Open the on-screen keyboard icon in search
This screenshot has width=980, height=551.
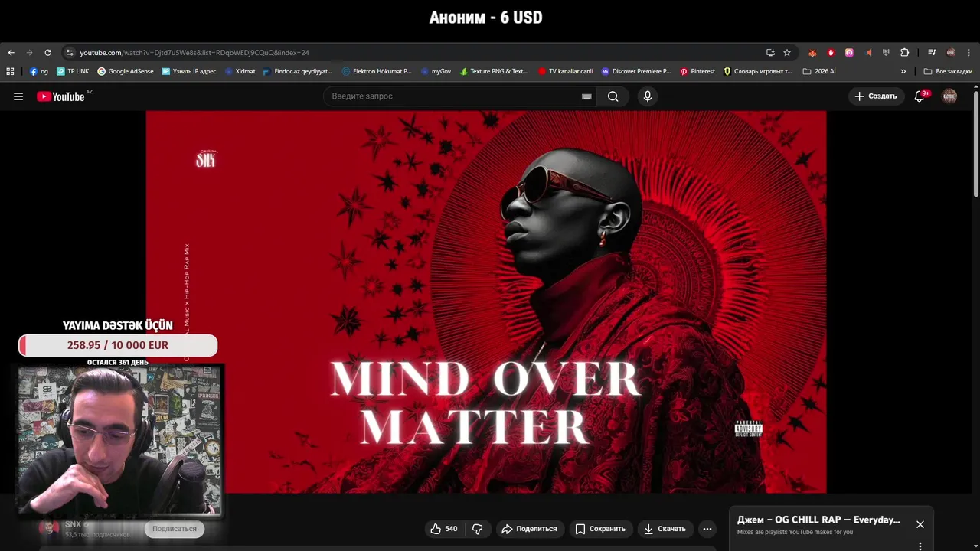pos(586,96)
